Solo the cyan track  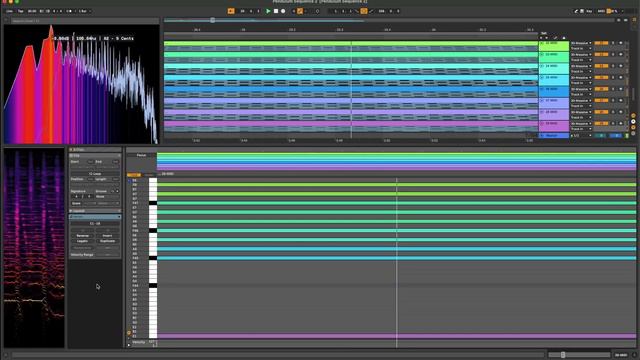click(x=613, y=78)
